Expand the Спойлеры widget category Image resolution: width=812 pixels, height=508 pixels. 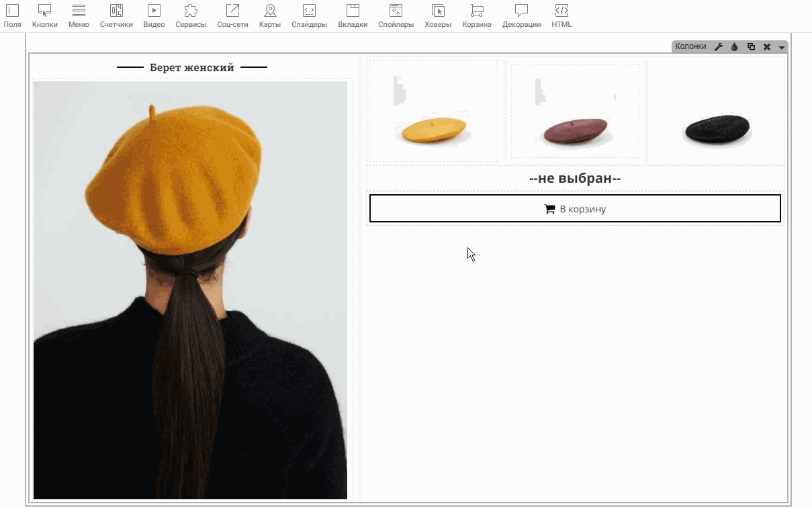coord(396,15)
